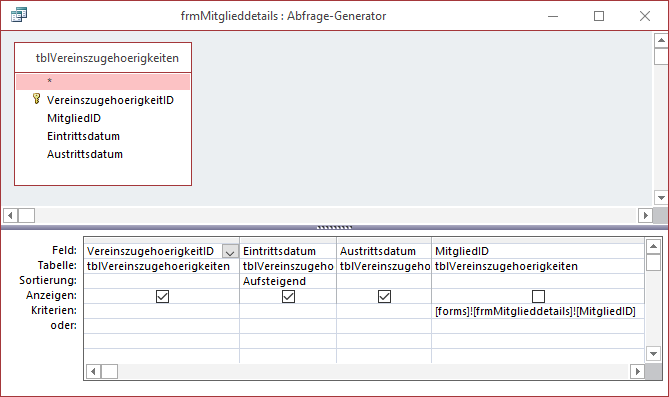669x397 pixels.
Task: Click the criteria cell with forms frmMitglieddetails MitgliedID
Action: point(538,311)
